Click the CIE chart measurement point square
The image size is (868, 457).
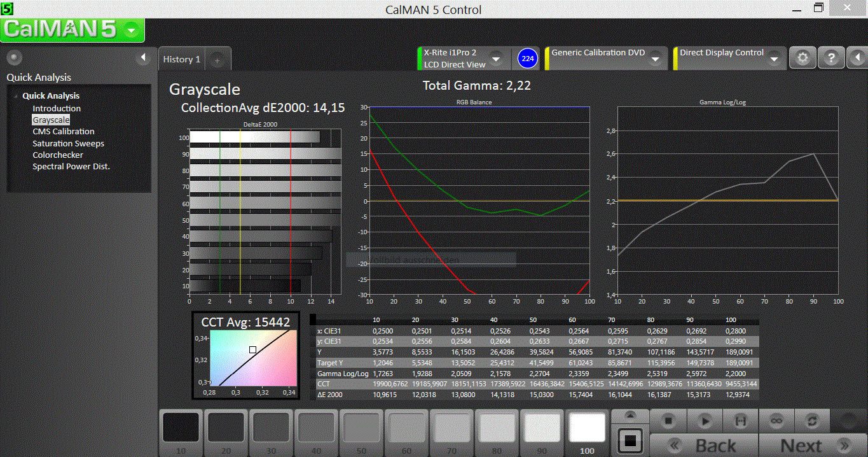[253, 350]
